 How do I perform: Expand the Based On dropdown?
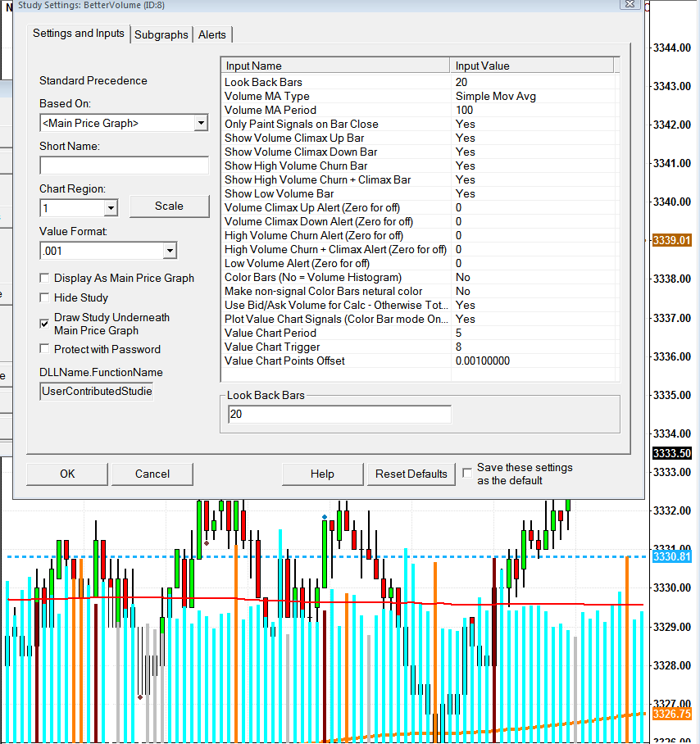(201, 123)
